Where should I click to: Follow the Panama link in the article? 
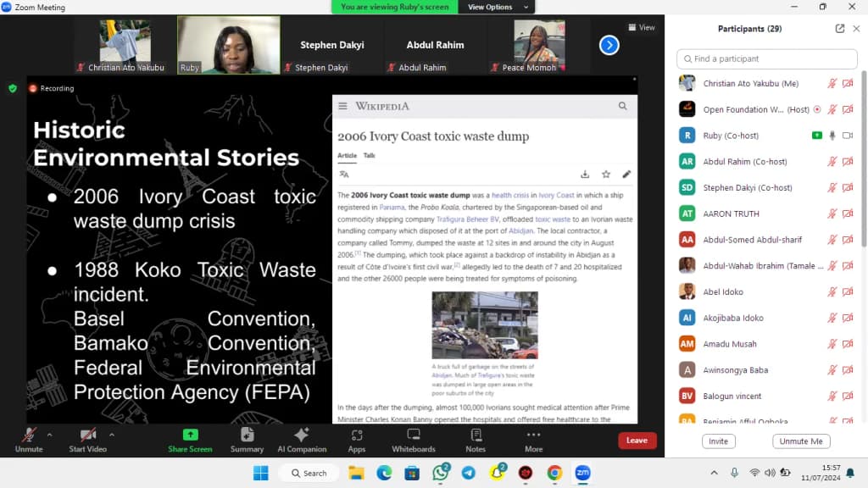392,207
